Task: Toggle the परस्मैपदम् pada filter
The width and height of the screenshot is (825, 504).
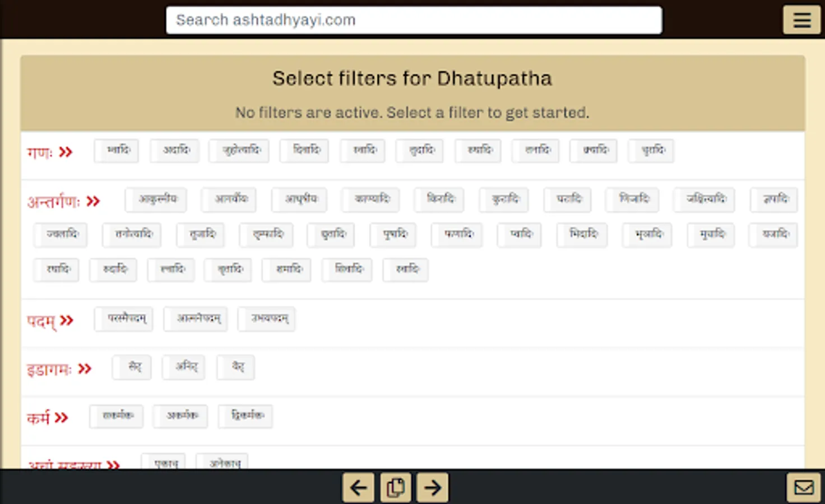Action: [x=123, y=319]
